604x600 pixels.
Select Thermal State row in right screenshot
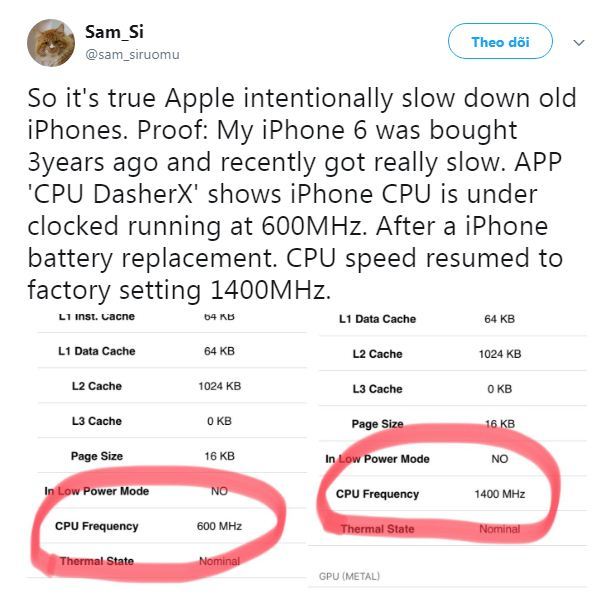(430, 529)
